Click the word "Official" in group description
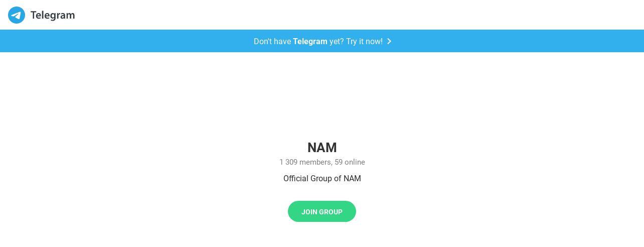This screenshot has height=247, width=644. [x=295, y=178]
